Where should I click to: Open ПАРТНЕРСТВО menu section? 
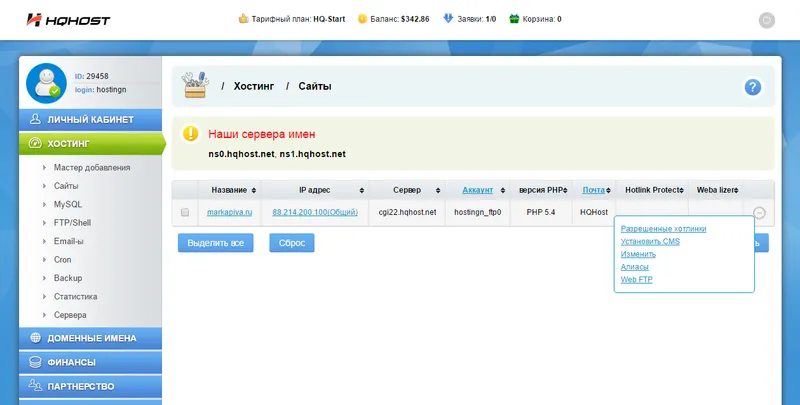(x=90, y=386)
